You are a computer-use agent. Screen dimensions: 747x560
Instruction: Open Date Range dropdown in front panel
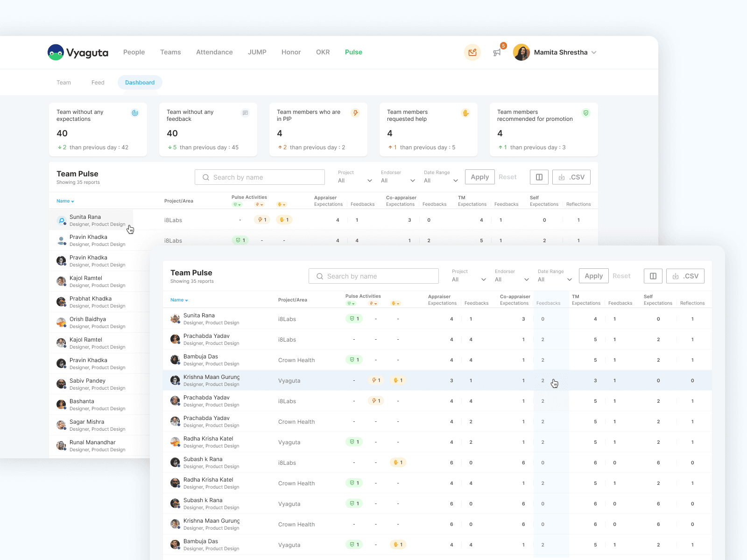(555, 280)
